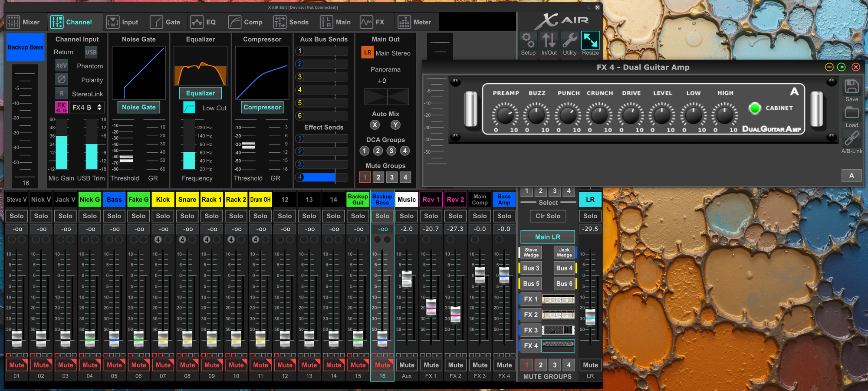The width and height of the screenshot is (868, 391).
Task: Click the Load folder icon in FX 4 window
Action: tap(852, 112)
